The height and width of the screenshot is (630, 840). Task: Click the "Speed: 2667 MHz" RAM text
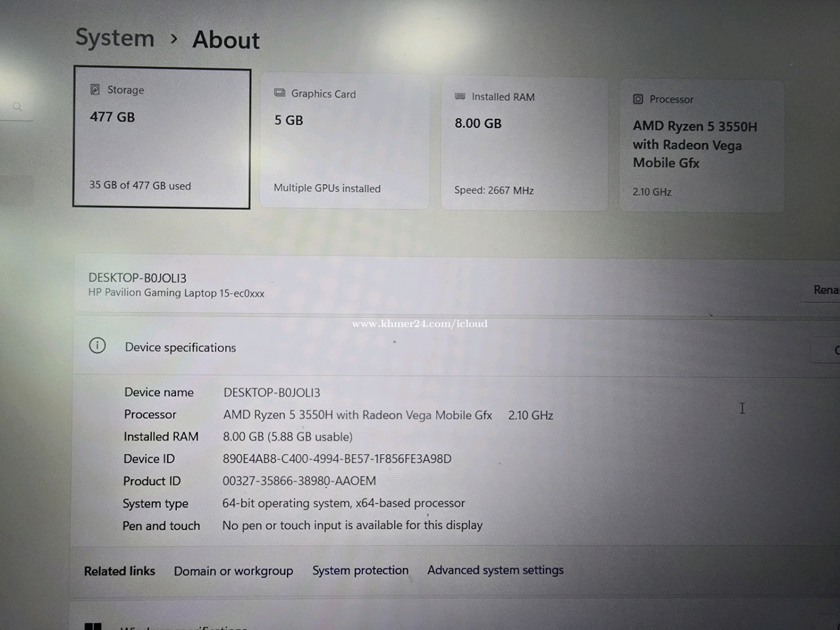coord(494,190)
